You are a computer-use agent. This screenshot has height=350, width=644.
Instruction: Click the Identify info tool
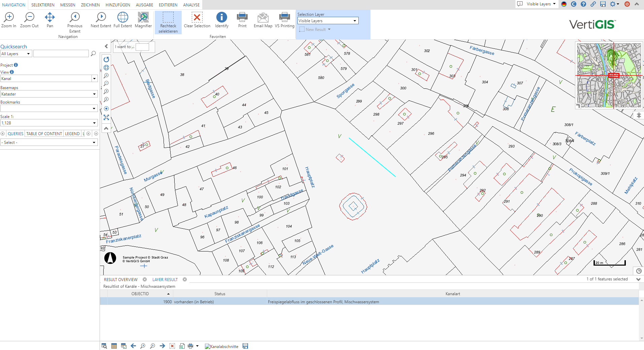[x=222, y=20]
